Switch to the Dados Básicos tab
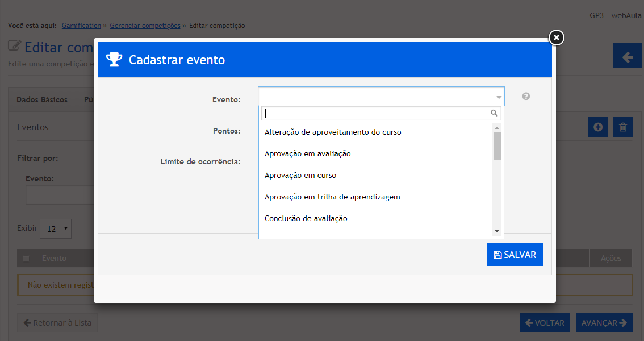The height and width of the screenshot is (341, 644). (x=42, y=99)
